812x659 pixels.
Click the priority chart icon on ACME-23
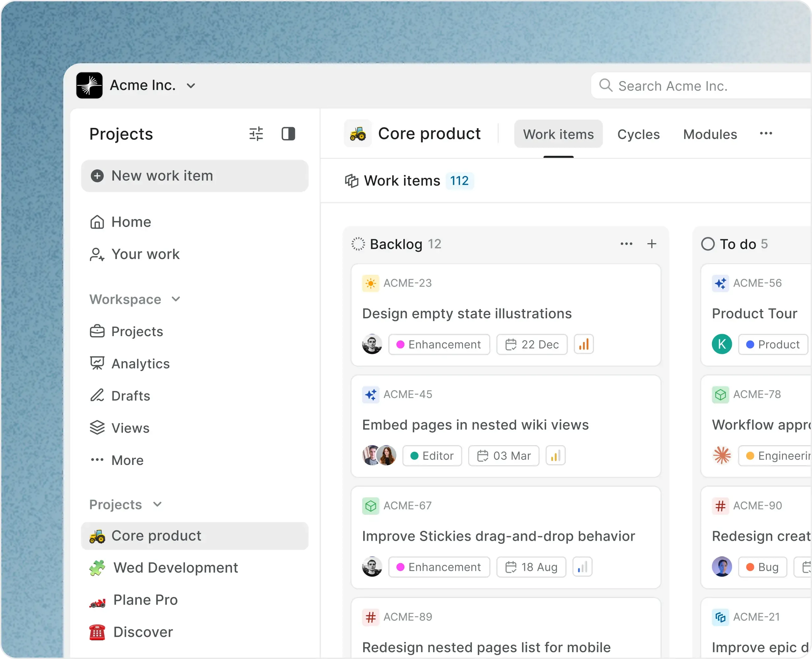584,344
